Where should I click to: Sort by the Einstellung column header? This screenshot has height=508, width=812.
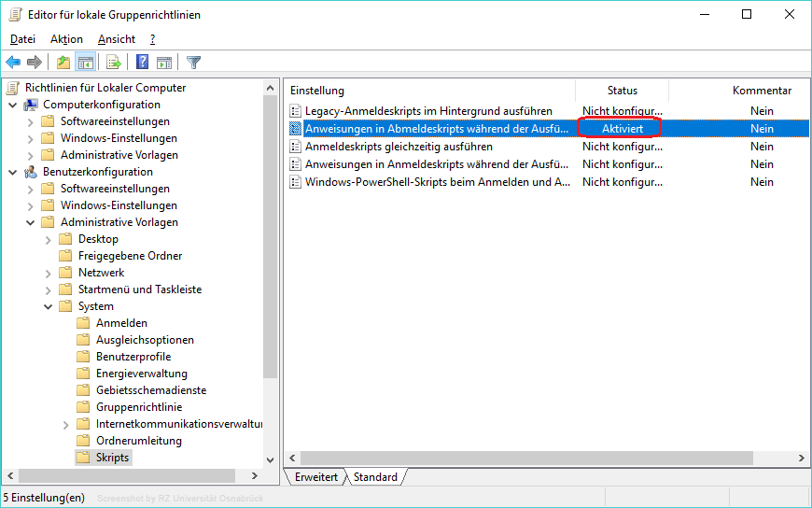coord(317,91)
